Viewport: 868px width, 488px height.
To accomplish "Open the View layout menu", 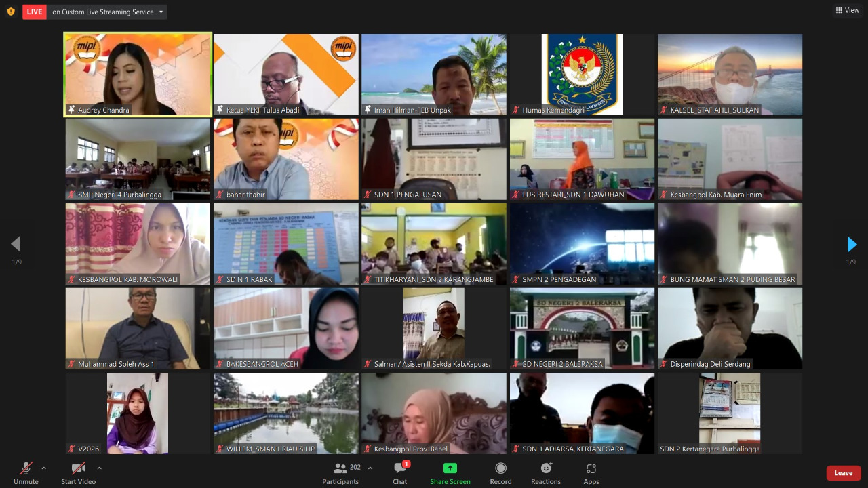I will [848, 10].
